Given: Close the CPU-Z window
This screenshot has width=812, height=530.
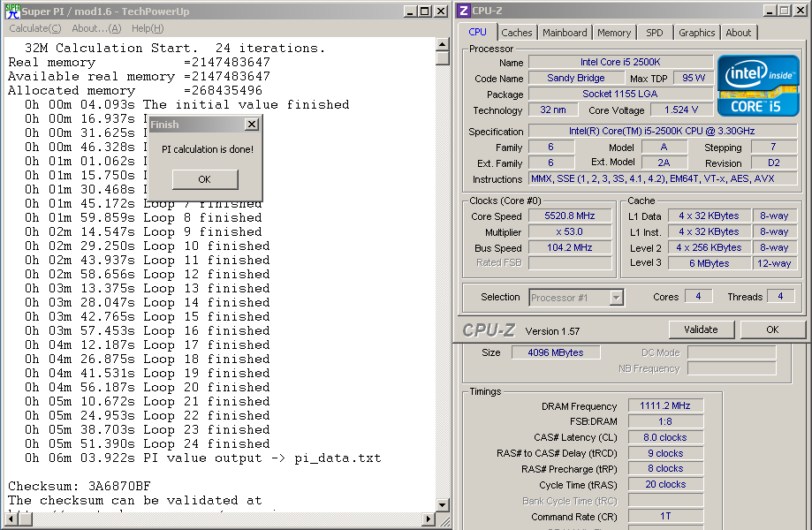Looking at the screenshot, I should click(x=801, y=11).
